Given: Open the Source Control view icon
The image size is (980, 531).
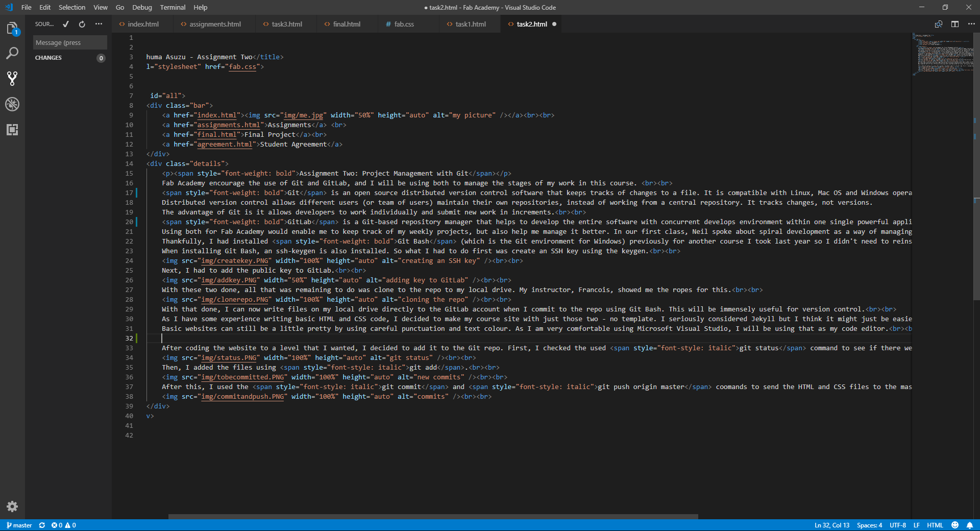Looking at the screenshot, I should pyautogui.click(x=12, y=78).
